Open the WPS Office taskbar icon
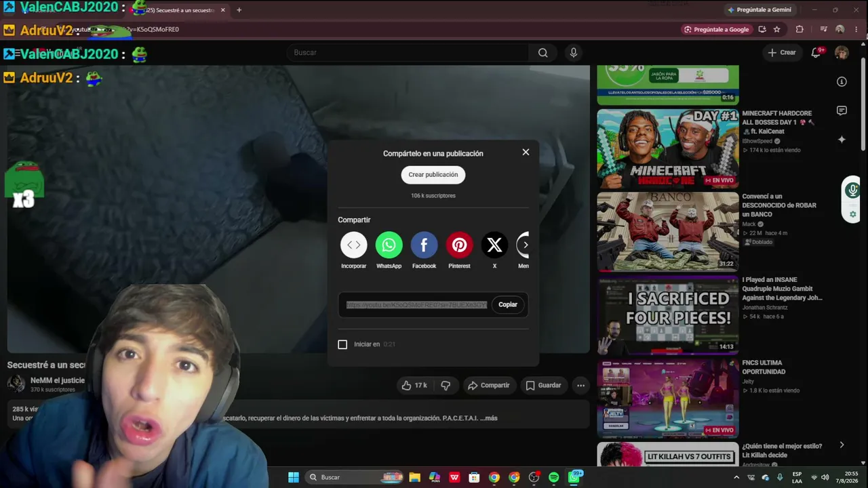This screenshot has height=488, width=868. pyautogui.click(x=454, y=477)
